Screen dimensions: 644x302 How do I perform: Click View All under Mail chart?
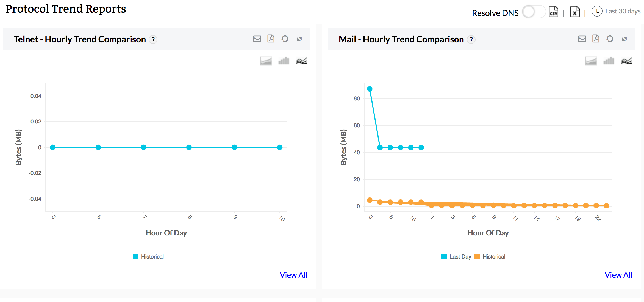click(x=618, y=275)
